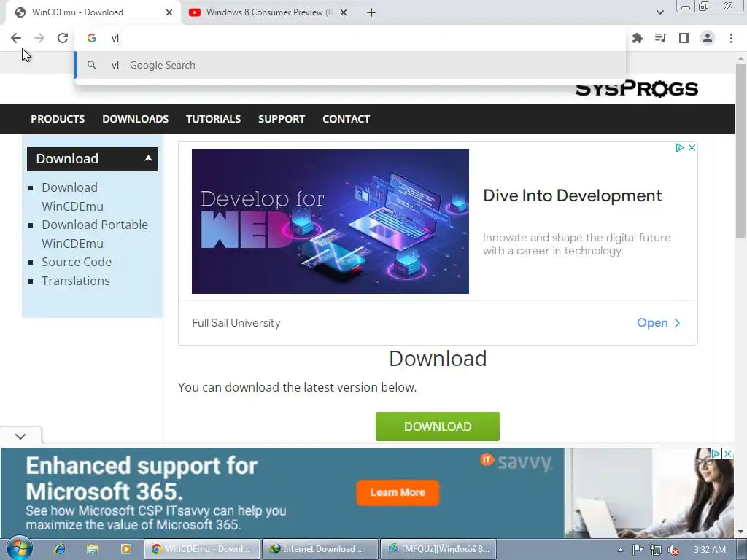
Task: Click the AdChoices icon on the bottom banner
Action: [x=716, y=454]
